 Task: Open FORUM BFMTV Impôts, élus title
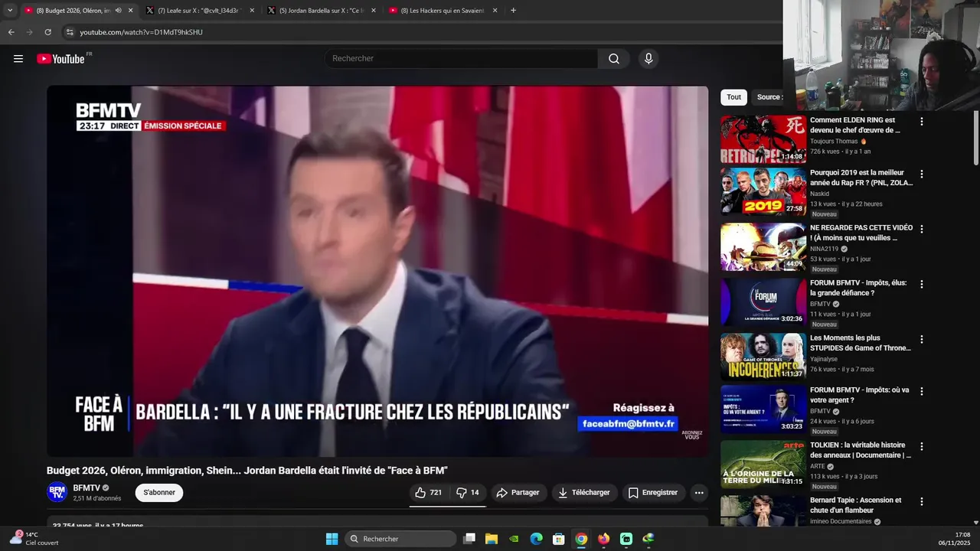(858, 288)
